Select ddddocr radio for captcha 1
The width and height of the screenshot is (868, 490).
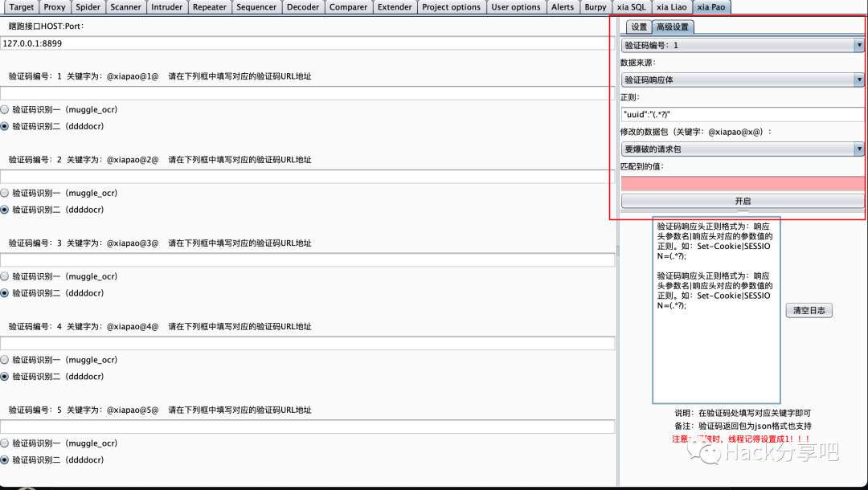[x=5, y=126]
